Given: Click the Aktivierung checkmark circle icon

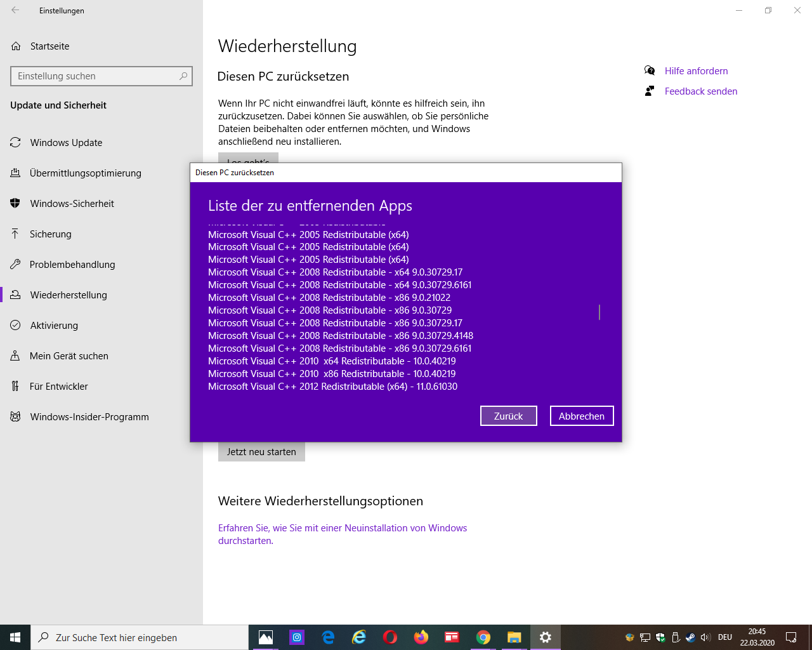Looking at the screenshot, I should (x=15, y=326).
